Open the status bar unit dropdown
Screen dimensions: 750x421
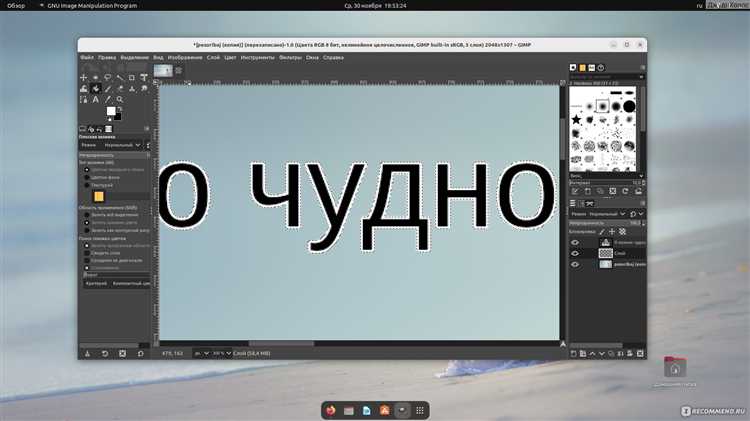(201, 354)
